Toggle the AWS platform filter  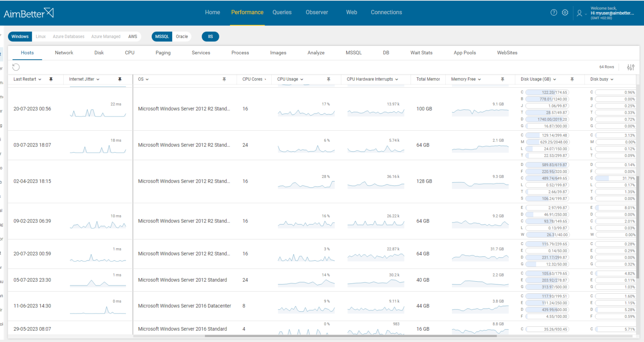(x=133, y=37)
